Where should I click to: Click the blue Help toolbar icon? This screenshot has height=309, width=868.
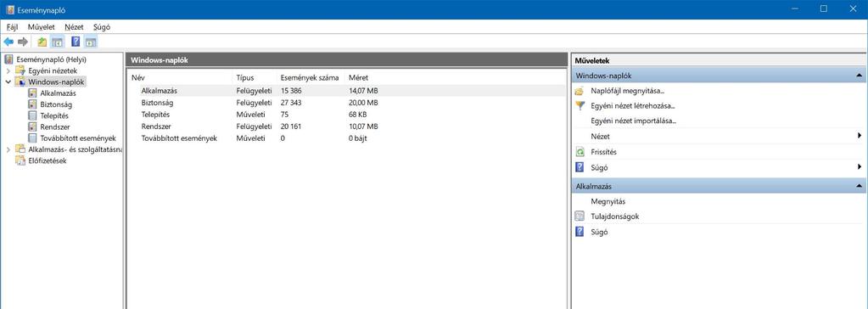click(x=76, y=42)
